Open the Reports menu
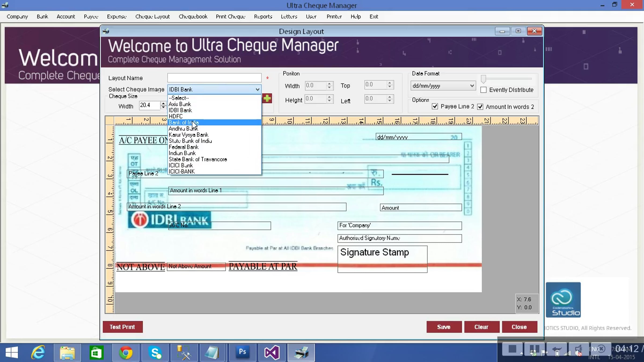The height and width of the screenshot is (362, 644). click(263, 17)
